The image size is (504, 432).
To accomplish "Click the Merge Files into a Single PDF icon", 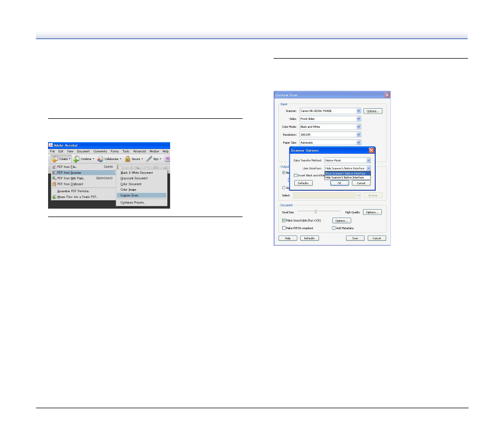I will [54, 196].
